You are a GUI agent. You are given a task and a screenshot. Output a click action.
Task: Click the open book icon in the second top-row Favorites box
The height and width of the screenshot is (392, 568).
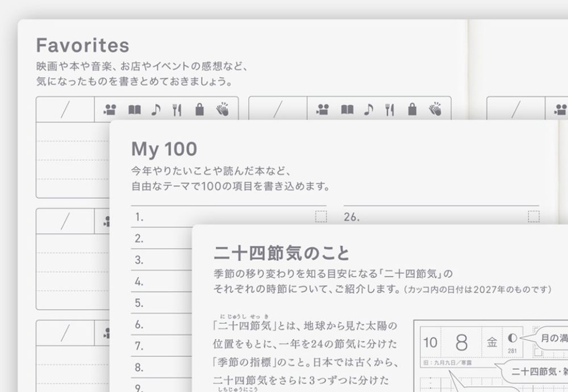click(347, 110)
